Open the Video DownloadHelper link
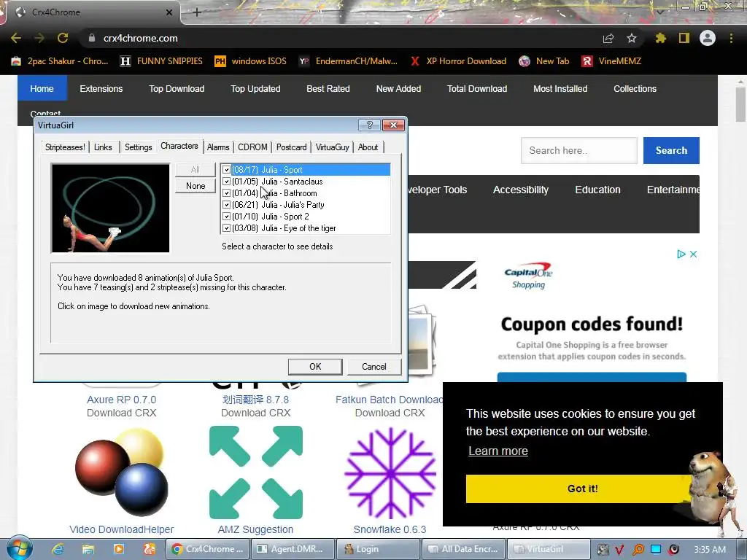This screenshot has height=560, width=747. coord(122,529)
